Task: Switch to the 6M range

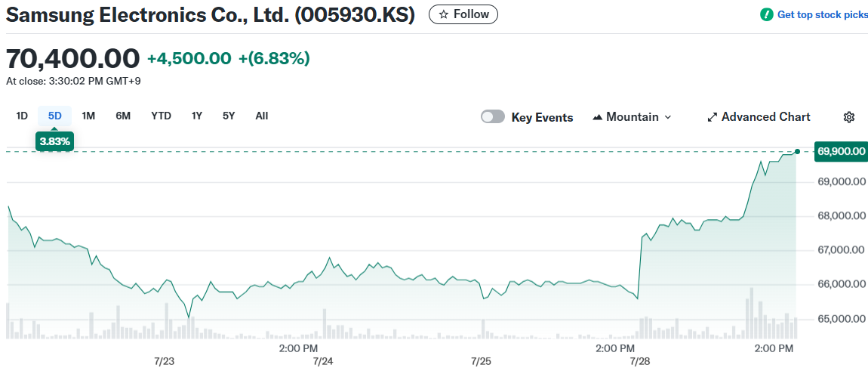Action: 123,116
